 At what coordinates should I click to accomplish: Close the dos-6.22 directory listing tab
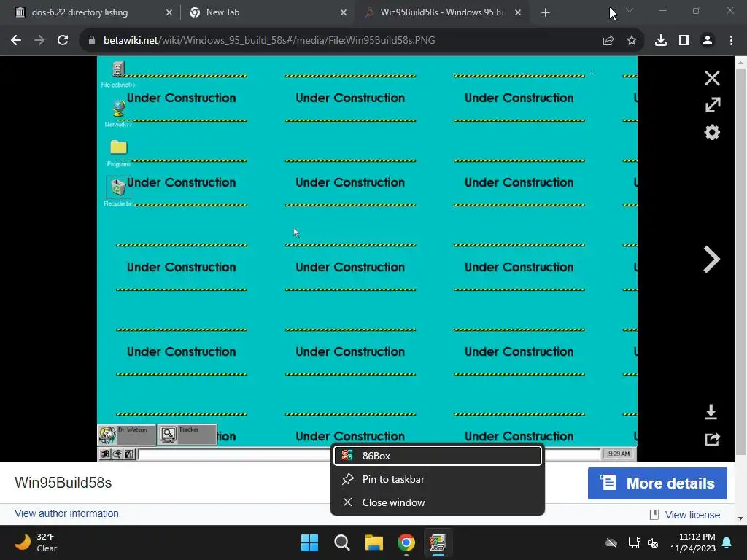[x=169, y=13]
